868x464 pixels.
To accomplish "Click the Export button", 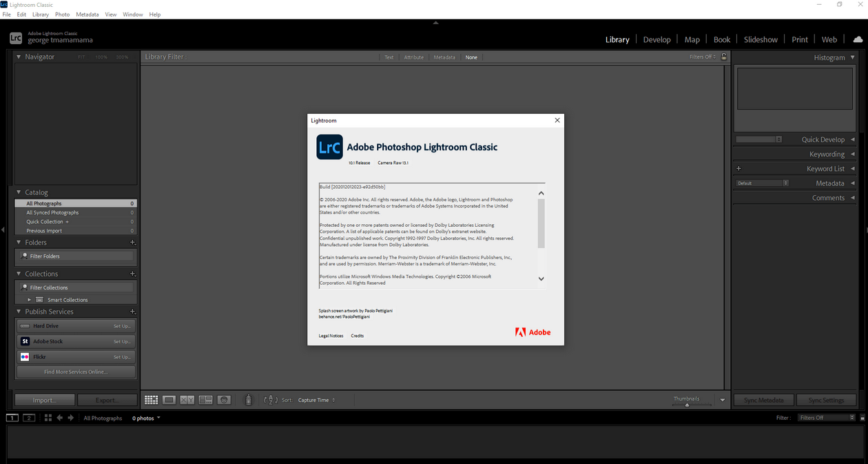I will click(x=107, y=400).
